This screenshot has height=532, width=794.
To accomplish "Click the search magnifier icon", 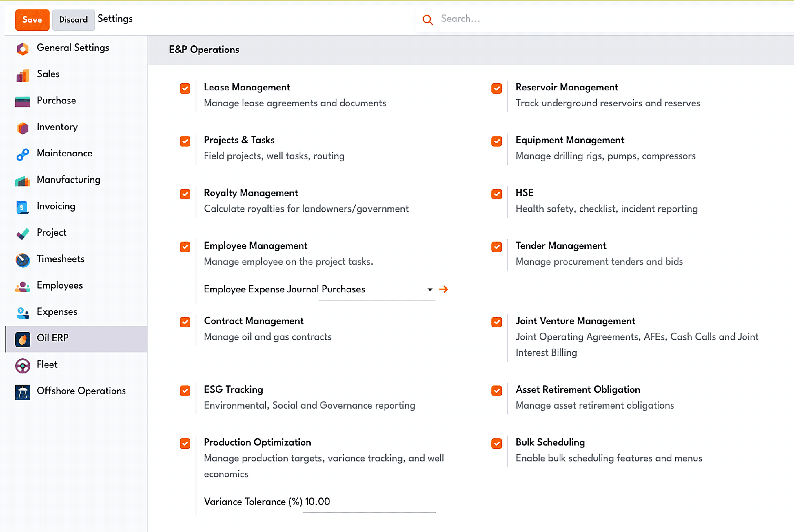I will coord(428,19).
